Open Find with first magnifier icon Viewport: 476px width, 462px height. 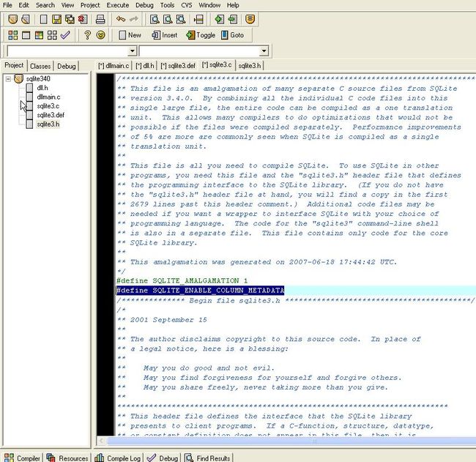(155, 20)
